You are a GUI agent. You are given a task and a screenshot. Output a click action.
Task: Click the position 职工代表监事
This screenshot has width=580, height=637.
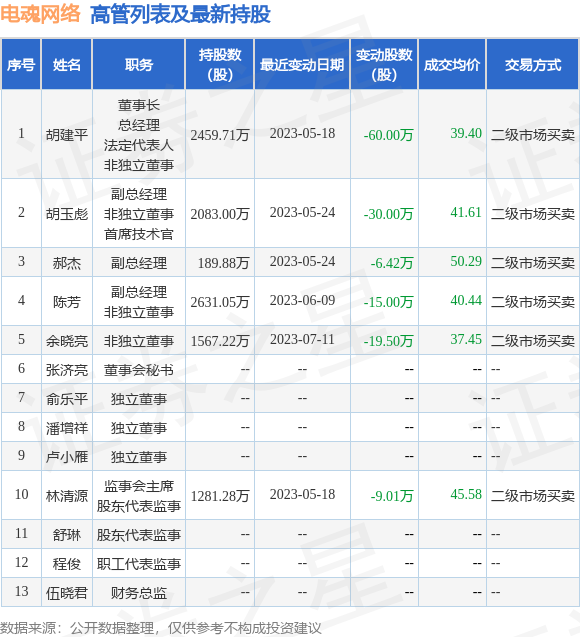tap(139, 564)
